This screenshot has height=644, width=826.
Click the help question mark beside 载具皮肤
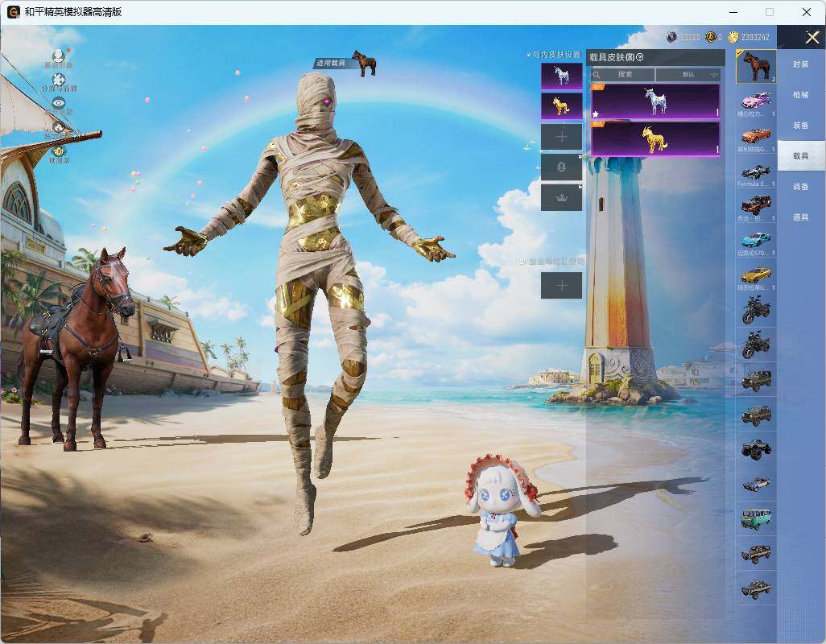pyautogui.click(x=640, y=57)
